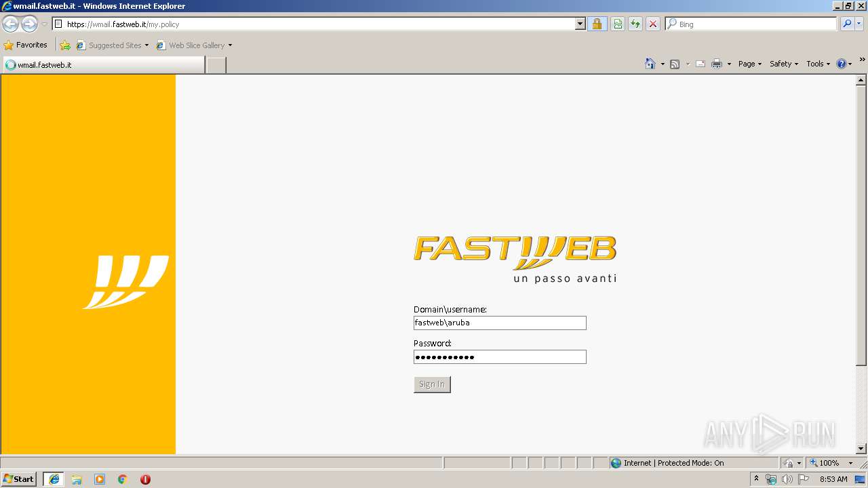Click the Refresh page icon

click(x=635, y=24)
